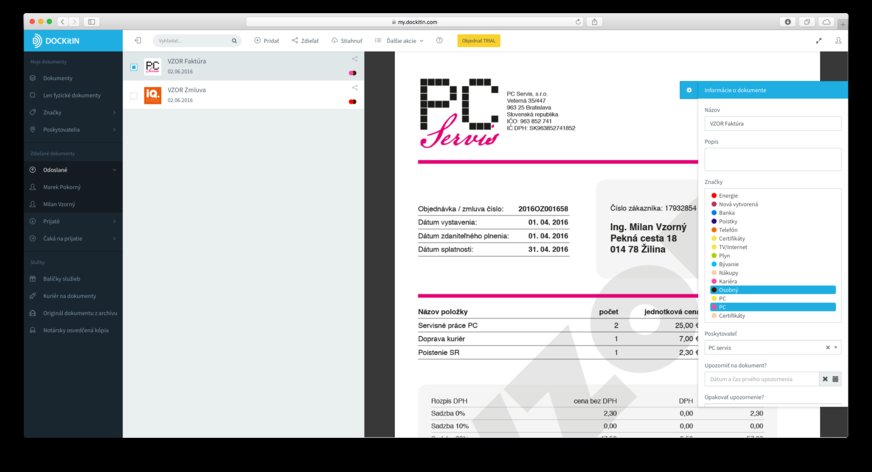This screenshot has width=872, height=472.
Task: Click the fullscreen expand arrows icon
Action: point(819,41)
